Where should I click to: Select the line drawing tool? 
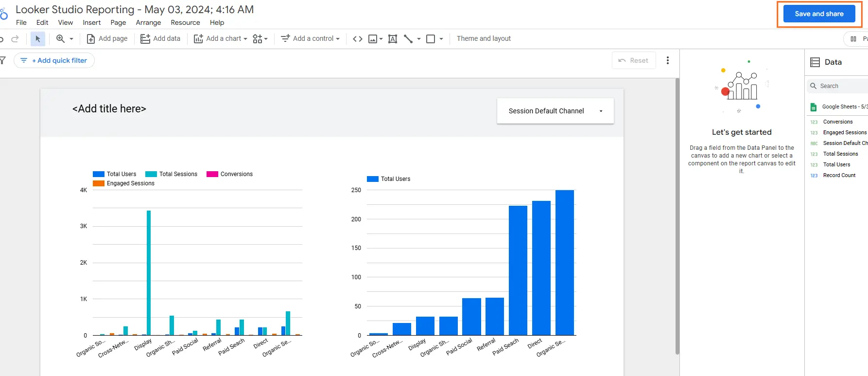point(408,39)
